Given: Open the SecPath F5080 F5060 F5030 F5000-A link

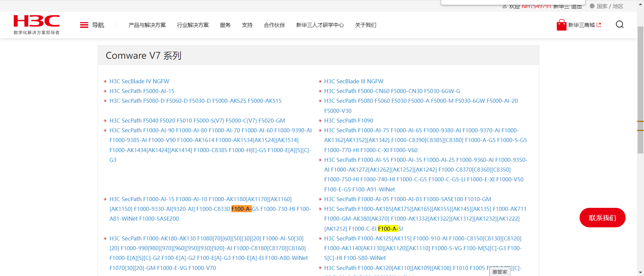Looking at the screenshot, I should [x=421, y=106].
